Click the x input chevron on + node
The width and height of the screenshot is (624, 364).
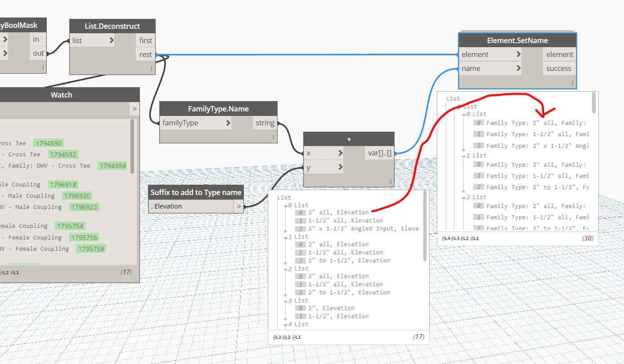pos(340,153)
